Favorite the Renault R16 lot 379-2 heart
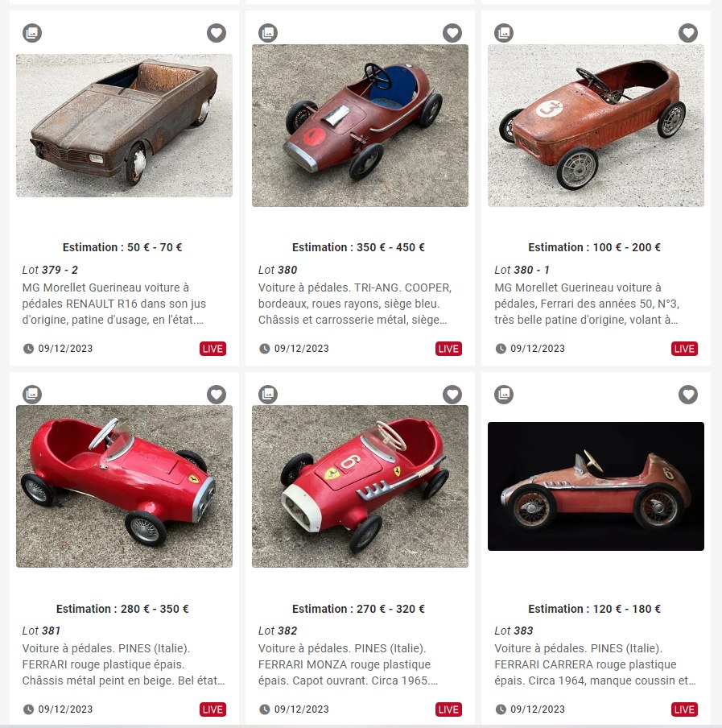Viewport: 722px width, 728px height. pos(217,33)
